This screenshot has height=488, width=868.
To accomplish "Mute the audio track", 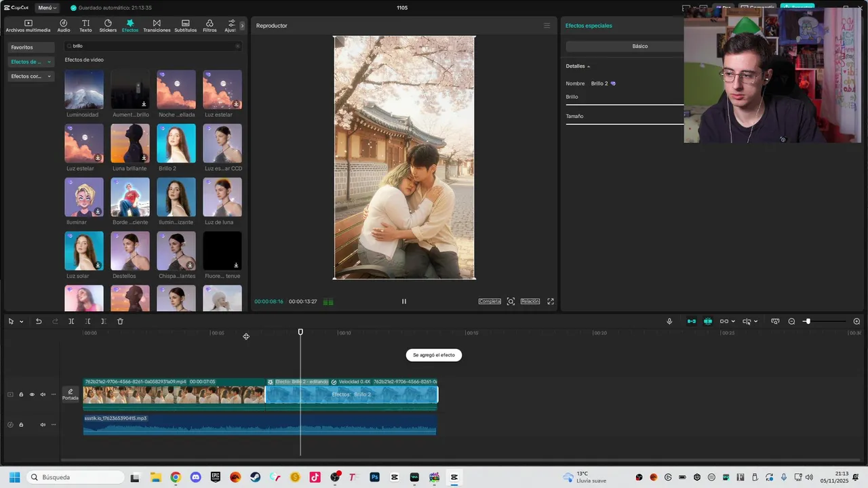I will click(43, 425).
